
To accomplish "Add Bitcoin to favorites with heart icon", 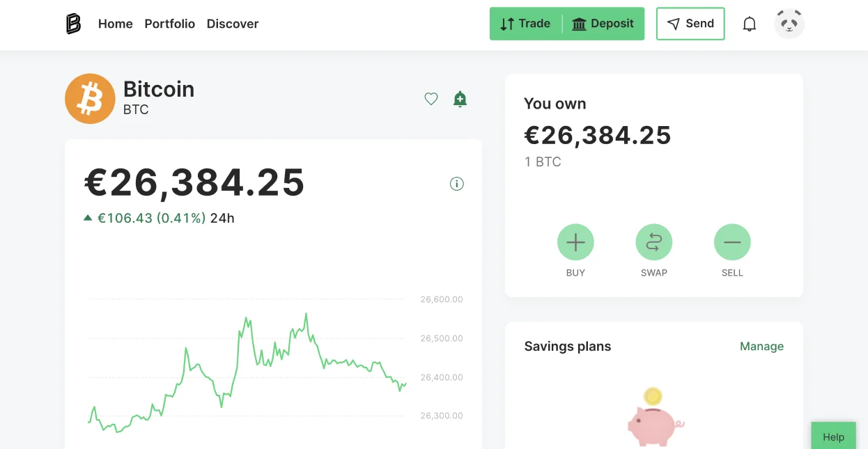I will [431, 99].
